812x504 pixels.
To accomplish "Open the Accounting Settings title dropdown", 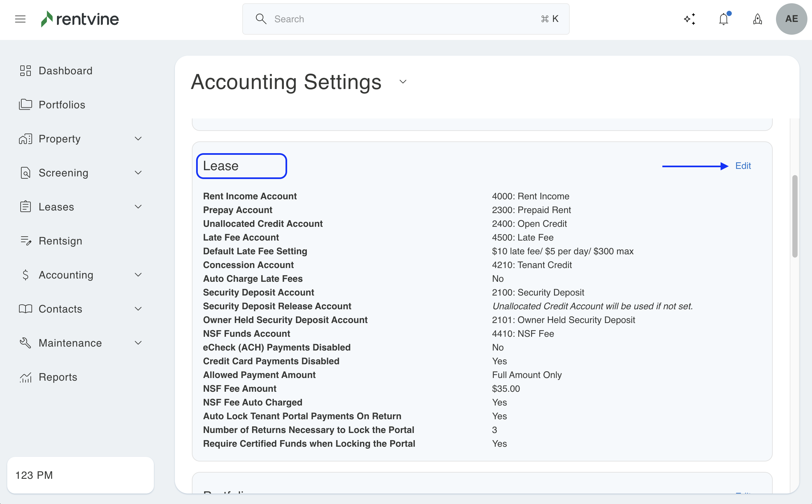I will 403,82.
